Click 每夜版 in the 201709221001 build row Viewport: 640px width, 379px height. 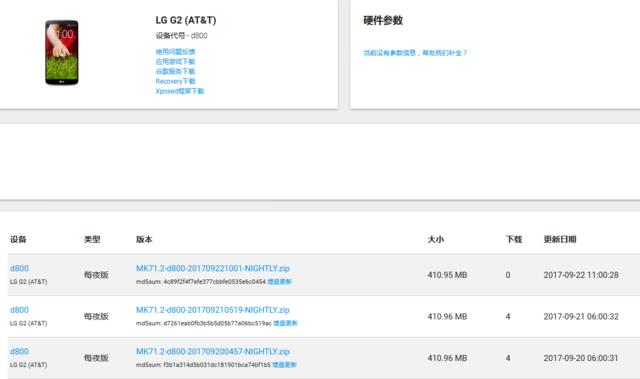[x=96, y=275]
